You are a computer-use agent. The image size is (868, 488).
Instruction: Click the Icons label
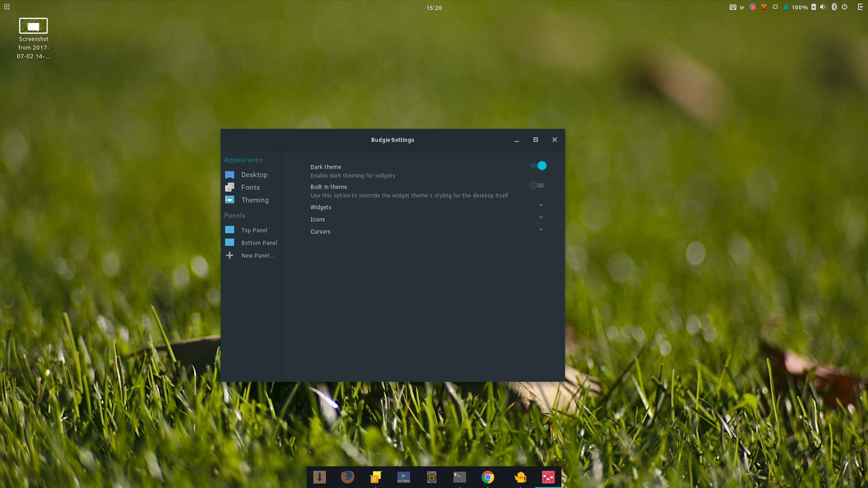317,220
